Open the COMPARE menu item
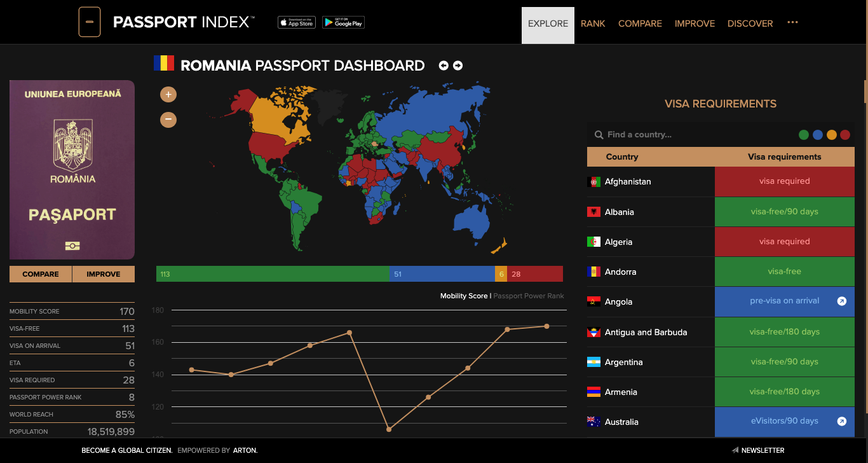 [x=640, y=24]
